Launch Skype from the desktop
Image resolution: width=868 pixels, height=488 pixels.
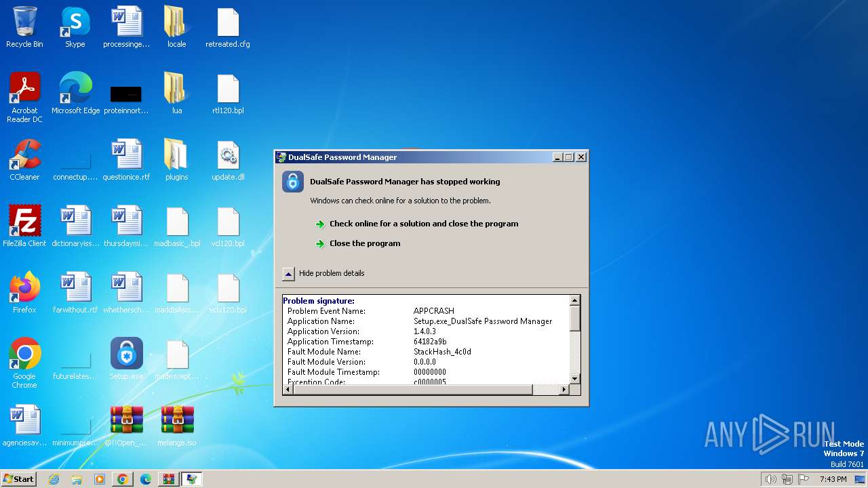[x=75, y=27]
